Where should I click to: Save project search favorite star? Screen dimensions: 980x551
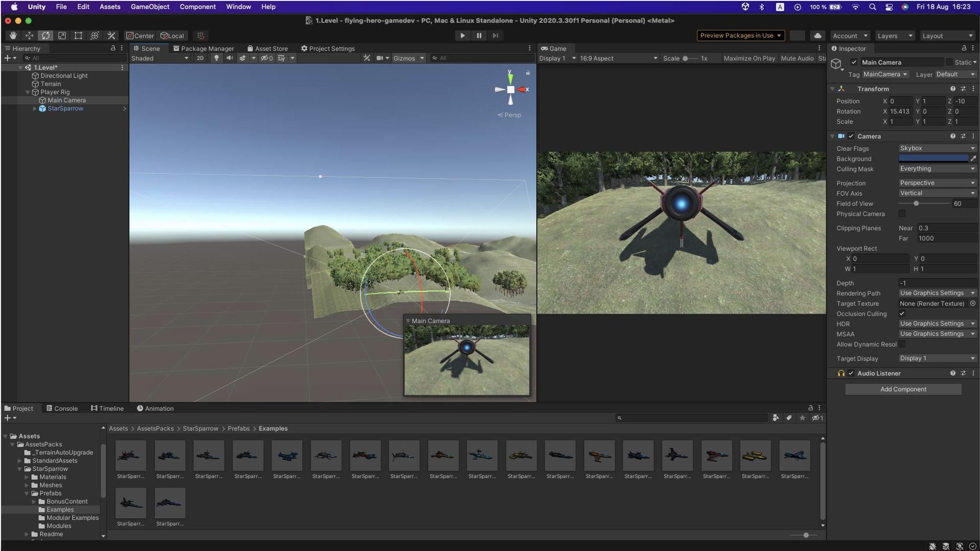click(802, 418)
